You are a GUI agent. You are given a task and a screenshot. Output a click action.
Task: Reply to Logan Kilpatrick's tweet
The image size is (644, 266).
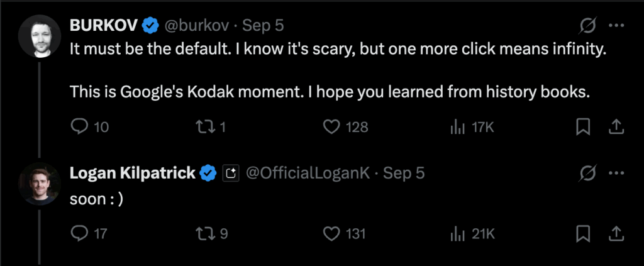tap(79, 234)
